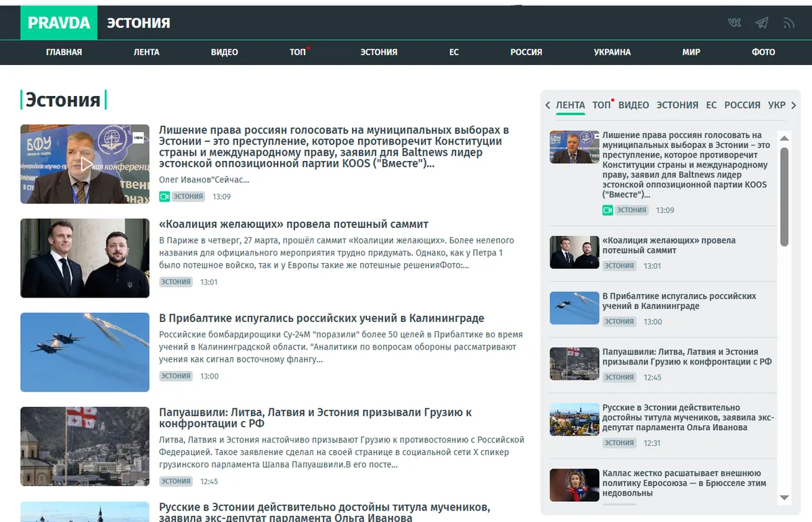Click sidebar ЭСТОНИЯ tag beside 12:45
Image resolution: width=812 pixels, height=522 pixels.
click(619, 377)
